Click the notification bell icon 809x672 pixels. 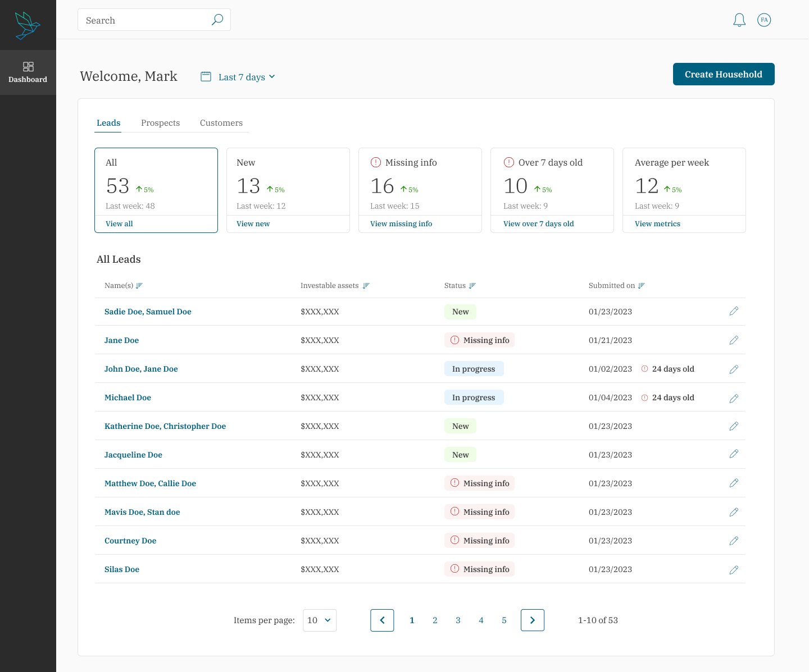click(x=739, y=20)
